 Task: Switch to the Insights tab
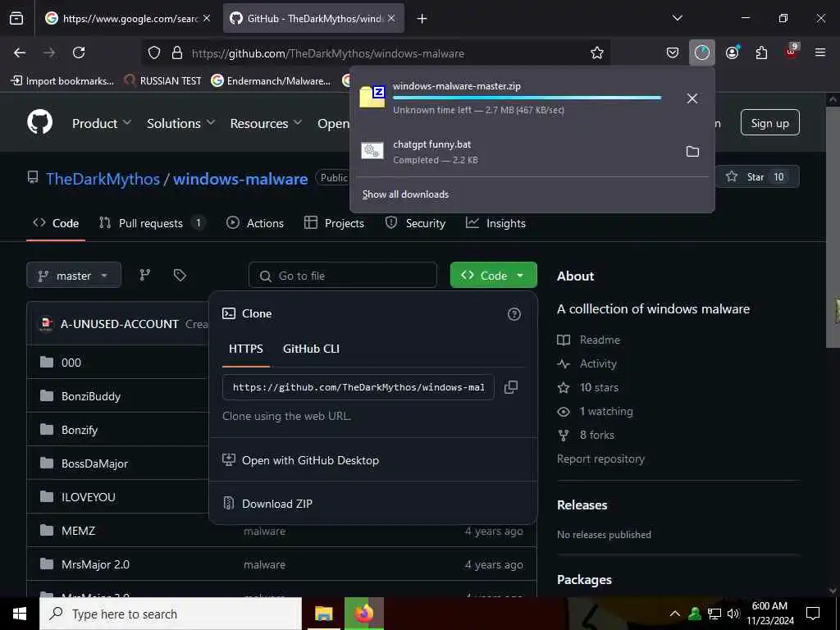pyautogui.click(x=495, y=223)
